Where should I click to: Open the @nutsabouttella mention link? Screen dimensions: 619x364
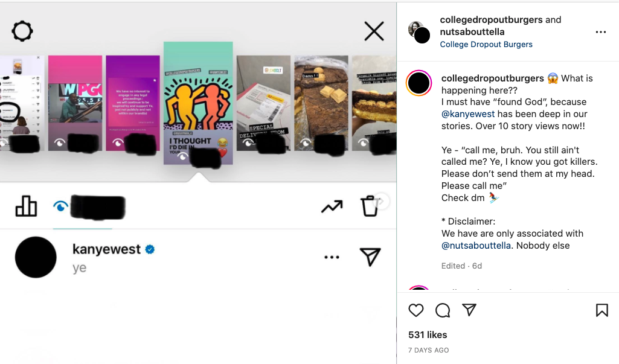pos(476,246)
